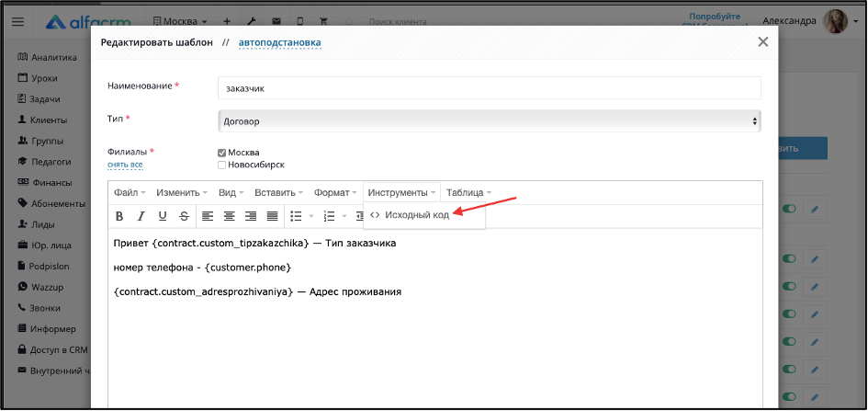Open Задачи in the sidebar

coord(39,99)
